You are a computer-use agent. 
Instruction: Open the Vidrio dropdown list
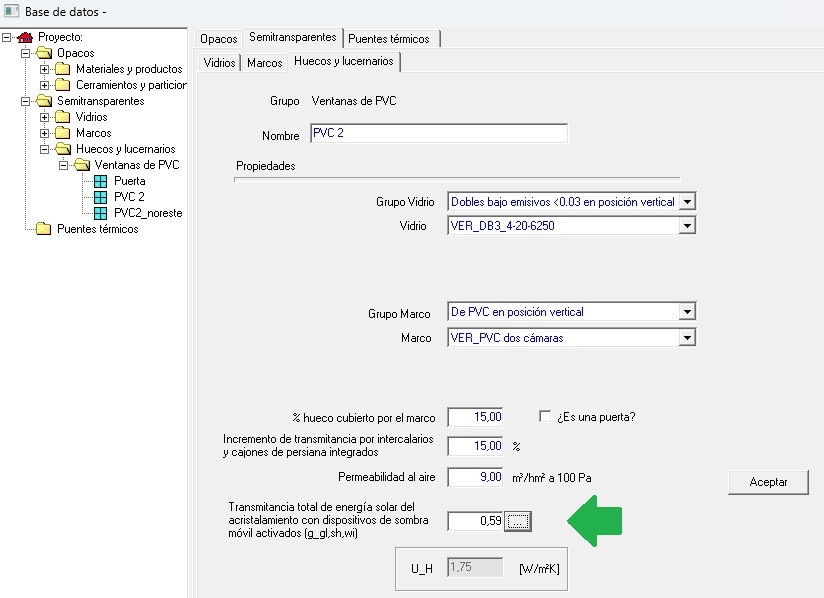[687, 226]
